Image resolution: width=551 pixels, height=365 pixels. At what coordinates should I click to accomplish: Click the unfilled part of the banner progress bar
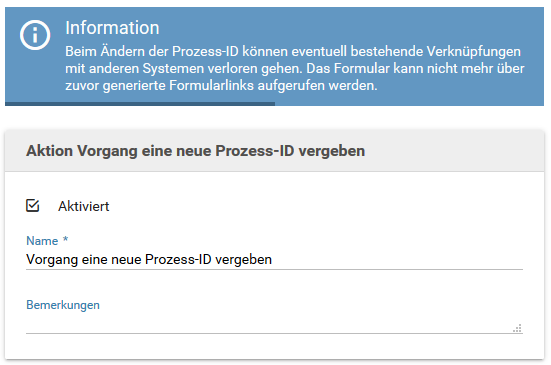409,104
